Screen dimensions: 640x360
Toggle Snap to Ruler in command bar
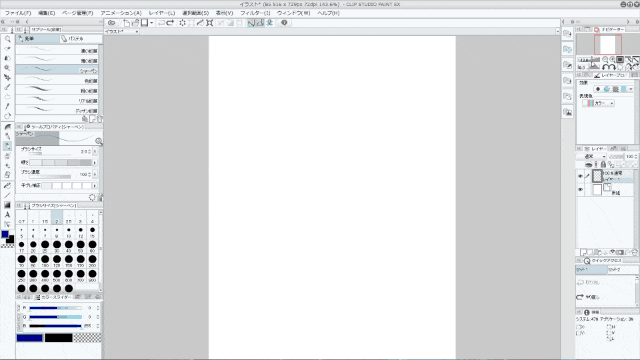pyautogui.click(x=251, y=23)
